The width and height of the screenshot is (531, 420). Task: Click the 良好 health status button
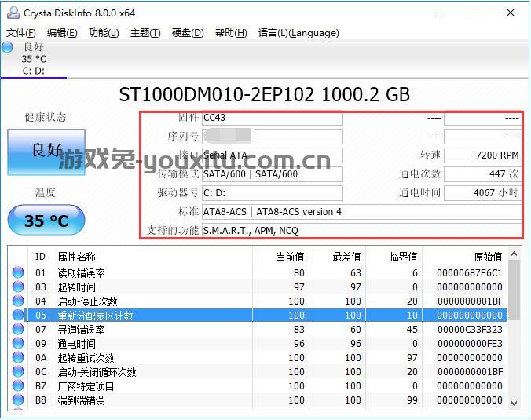coord(46,152)
